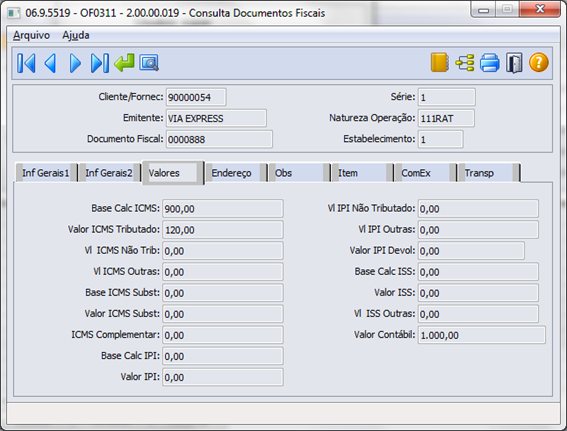Click the Estabelecimento field
Image resolution: width=567 pixels, height=431 pixels.
[440, 139]
